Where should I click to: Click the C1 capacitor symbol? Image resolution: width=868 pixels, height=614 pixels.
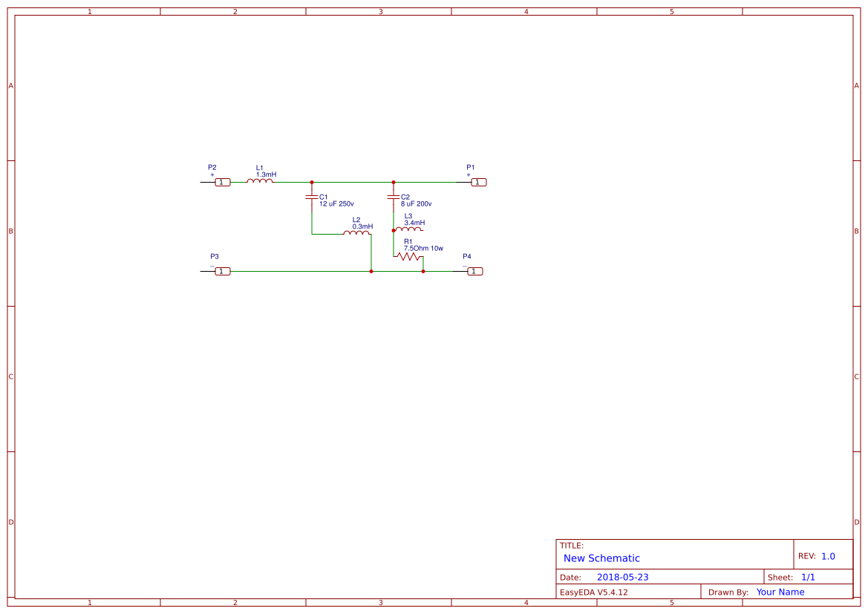312,197
